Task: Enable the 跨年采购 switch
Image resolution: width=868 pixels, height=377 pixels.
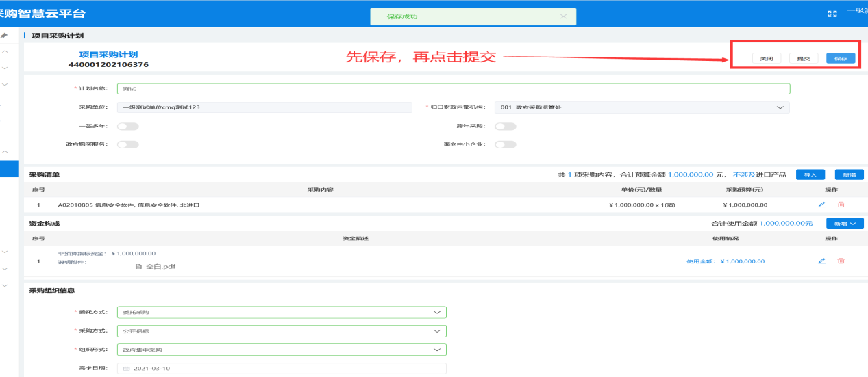Action: click(505, 126)
